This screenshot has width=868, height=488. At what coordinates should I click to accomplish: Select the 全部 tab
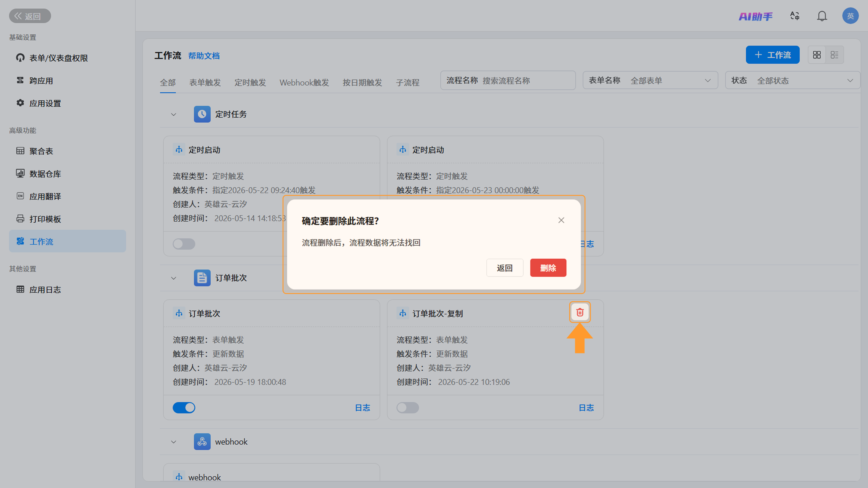[168, 83]
